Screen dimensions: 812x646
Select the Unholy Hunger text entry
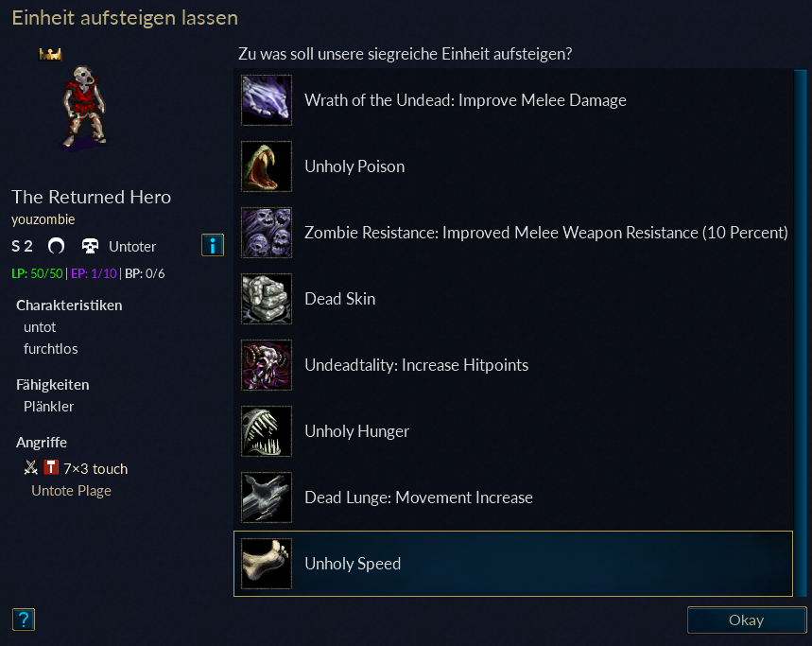[x=356, y=431]
